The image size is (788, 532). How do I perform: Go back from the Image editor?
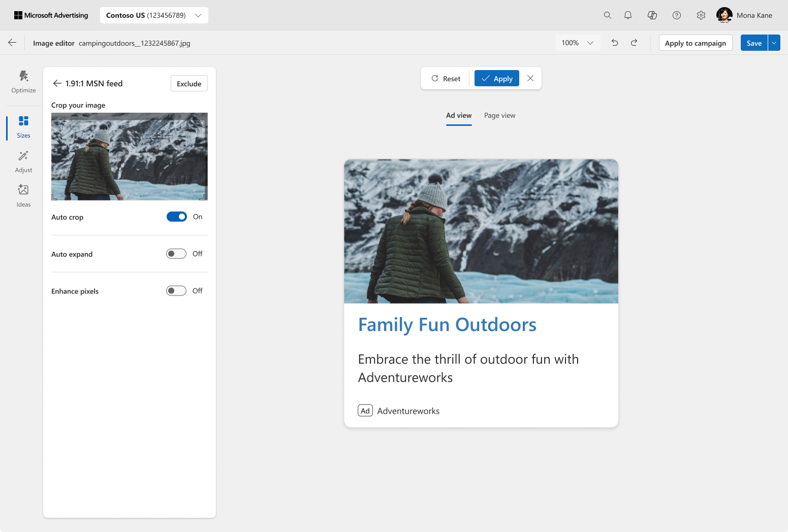pos(12,43)
